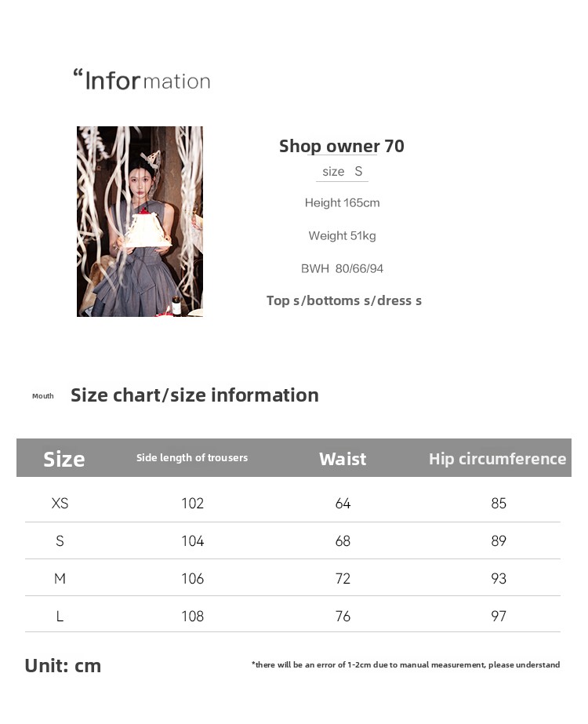588x724 pixels.
Task: Click "Size chart/size information" heading
Action: coord(194,395)
